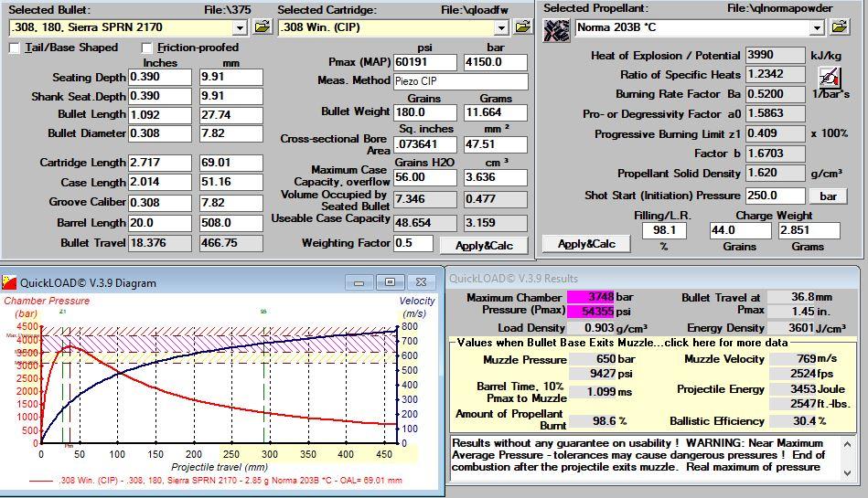Image resolution: width=868 pixels, height=498 pixels.
Task: Edit Charge Weight grams field
Action: click(x=809, y=230)
